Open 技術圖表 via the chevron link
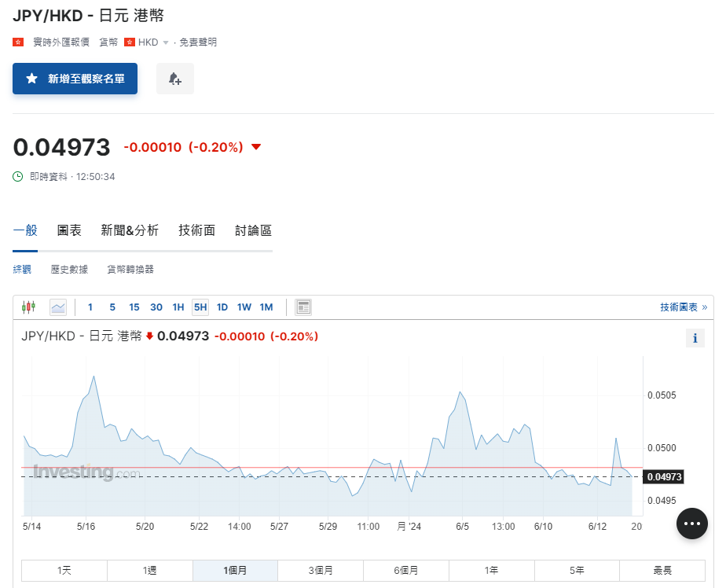726x588 pixels. 682,307
